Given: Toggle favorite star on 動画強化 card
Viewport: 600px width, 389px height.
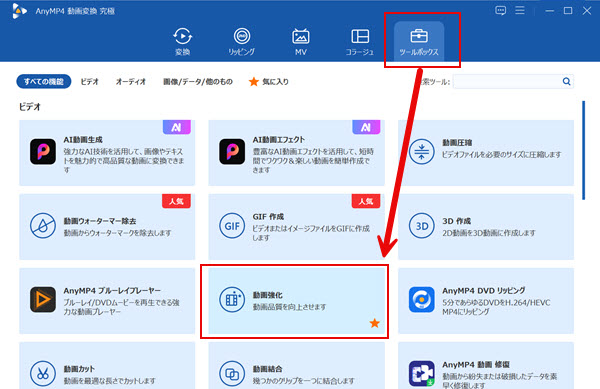Looking at the screenshot, I should point(375,323).
